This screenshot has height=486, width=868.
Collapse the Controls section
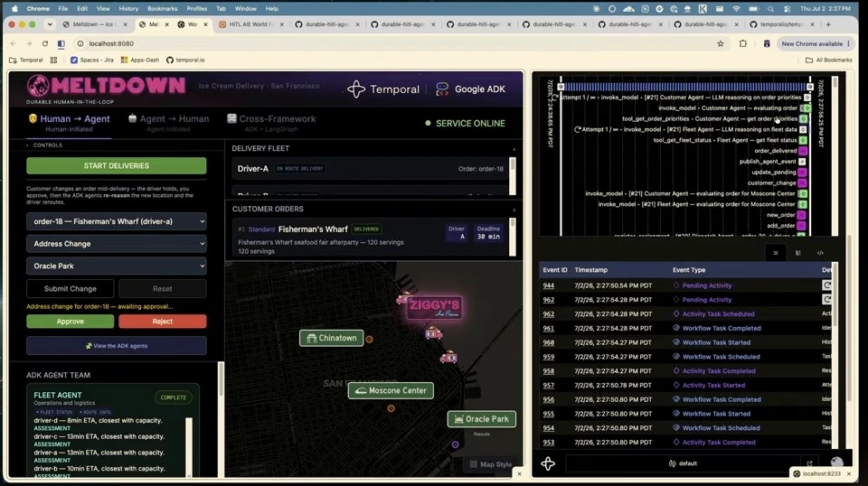click(x=28, y=145)
